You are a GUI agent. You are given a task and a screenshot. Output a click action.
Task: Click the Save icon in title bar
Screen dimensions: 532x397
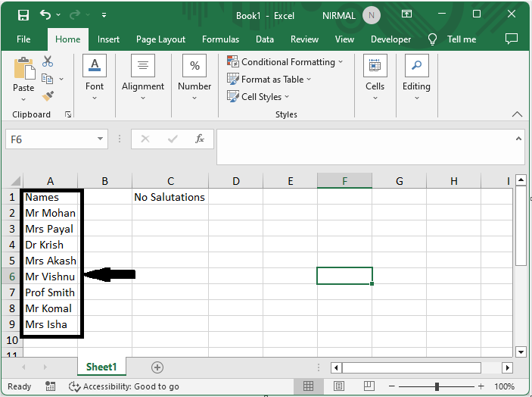click(23, 15)
